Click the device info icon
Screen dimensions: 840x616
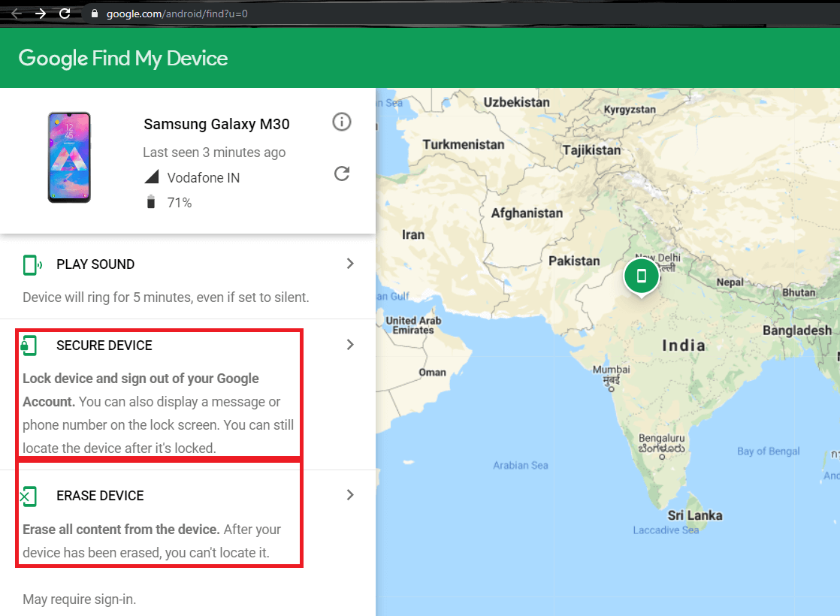(x=342, y=122)
